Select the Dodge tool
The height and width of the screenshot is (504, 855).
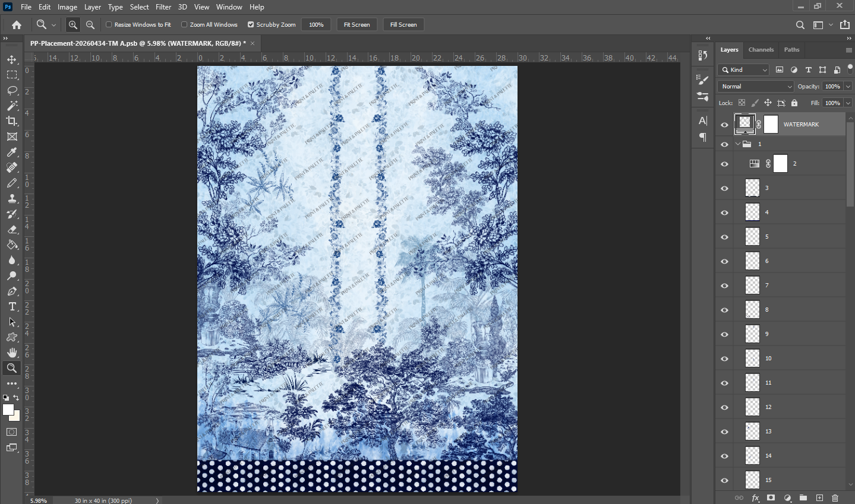pyautogui.click(x=12, y=275)
